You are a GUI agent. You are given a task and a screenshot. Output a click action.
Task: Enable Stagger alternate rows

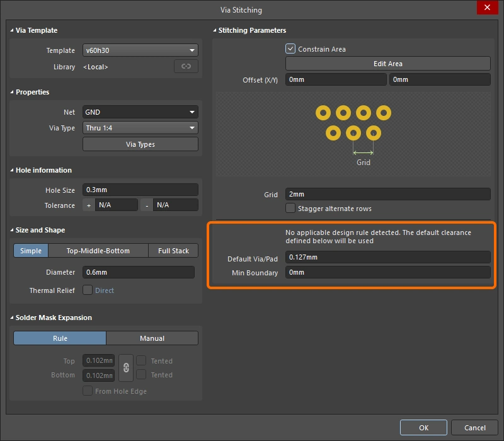coord(290,209)
